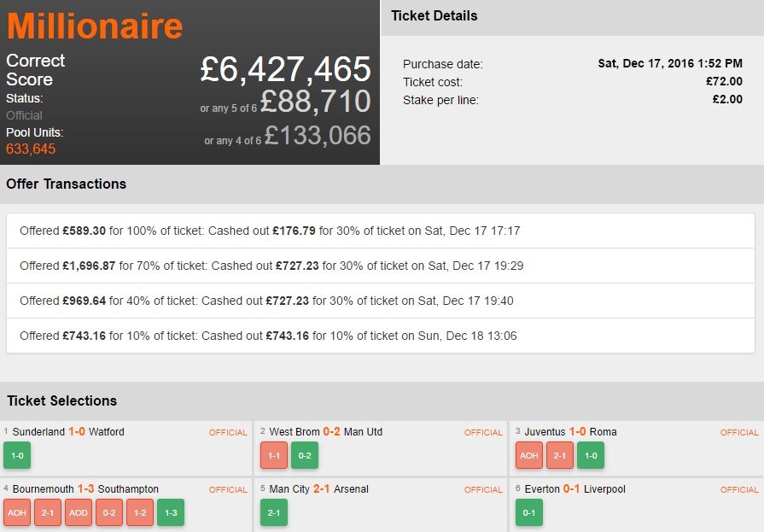The width and height of the screenshot is (764, 532).
Task: Select the AOD chip under Bournemouth vs Southampton
Action: coord(79,512)
